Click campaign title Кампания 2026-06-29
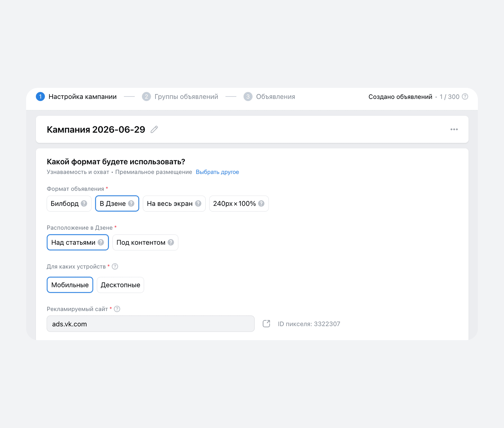Viewport: 504px width, 428px height. pos(96,129)
